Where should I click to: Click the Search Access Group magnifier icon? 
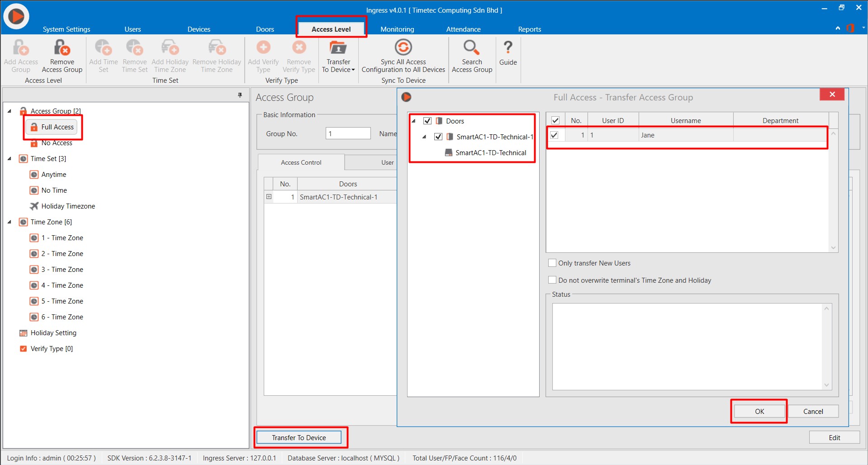pos(471,47)
